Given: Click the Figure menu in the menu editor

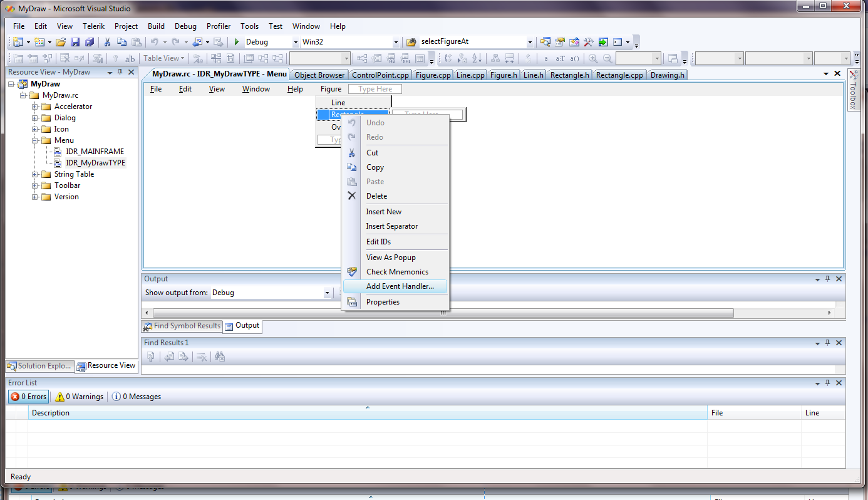Looking at the screenshot, I should (x=331, y=89).
